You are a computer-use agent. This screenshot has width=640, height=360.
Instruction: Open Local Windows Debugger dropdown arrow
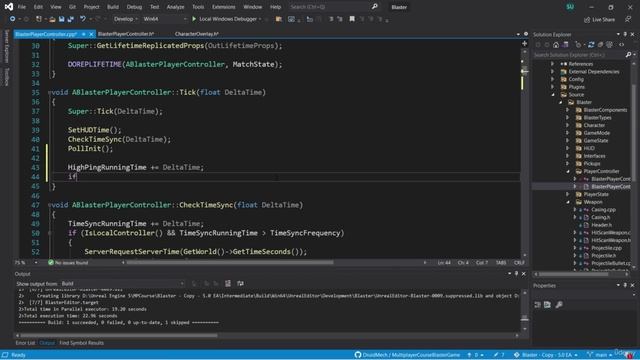(260, 19)
